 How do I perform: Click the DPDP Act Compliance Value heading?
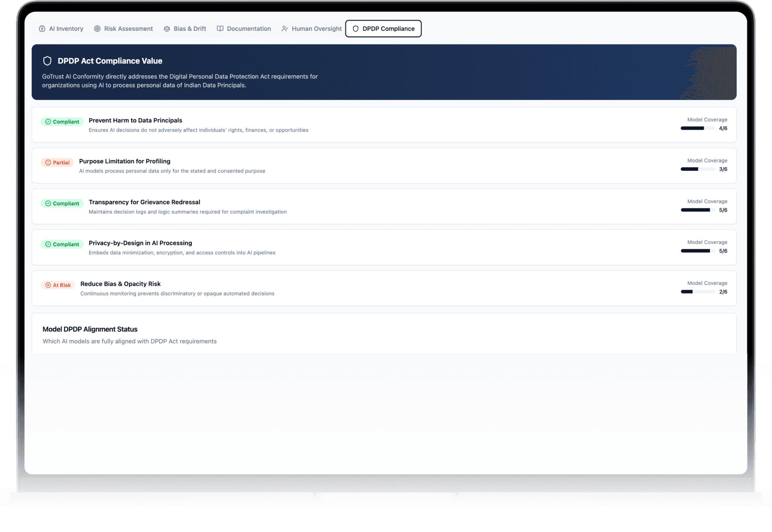click(x=110, y=61)
